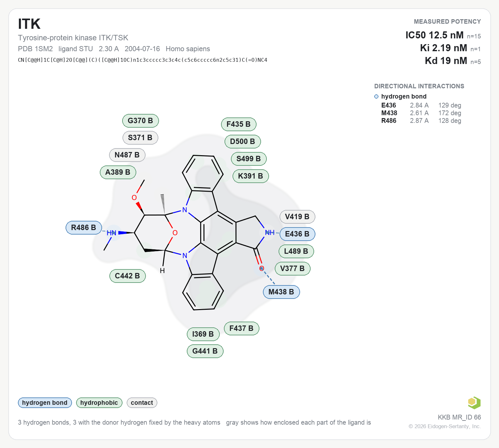
Task: Click the M438 row in interactions table
Action: pos(421,113)
